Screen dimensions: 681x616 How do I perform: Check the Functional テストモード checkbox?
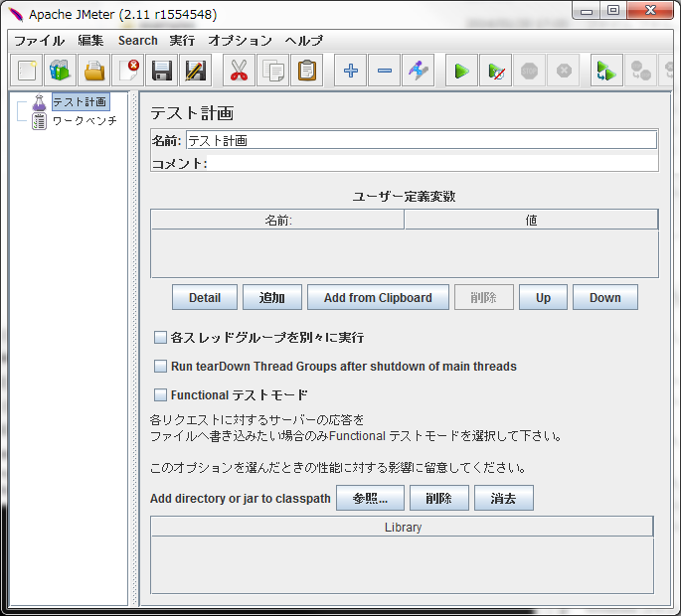(x=160, y=395)
